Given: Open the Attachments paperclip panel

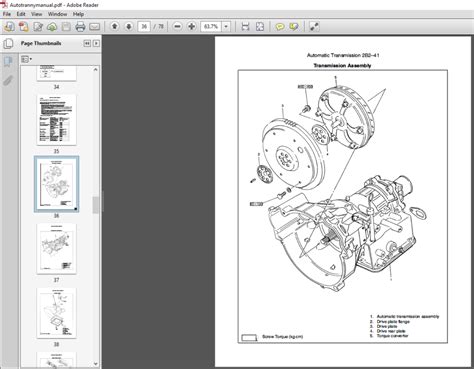Looking at the screenshot, I should coord(8,80).
